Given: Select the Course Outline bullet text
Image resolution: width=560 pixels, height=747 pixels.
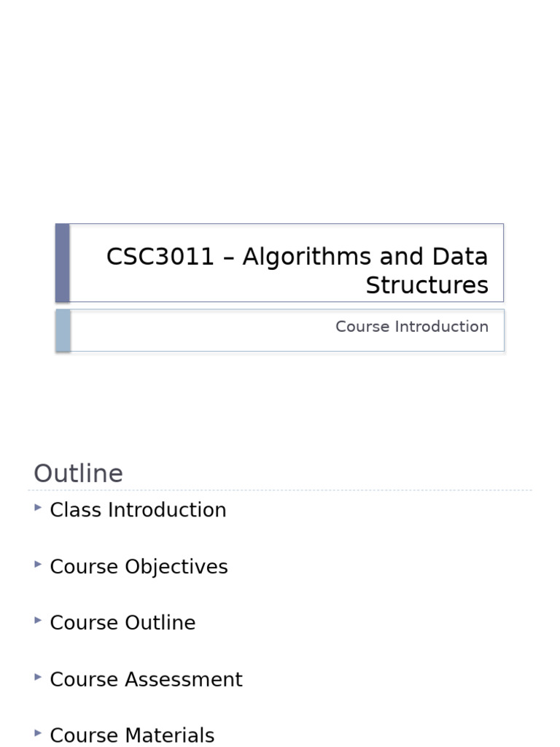Looking at the screenshot, I should (122, 623).
